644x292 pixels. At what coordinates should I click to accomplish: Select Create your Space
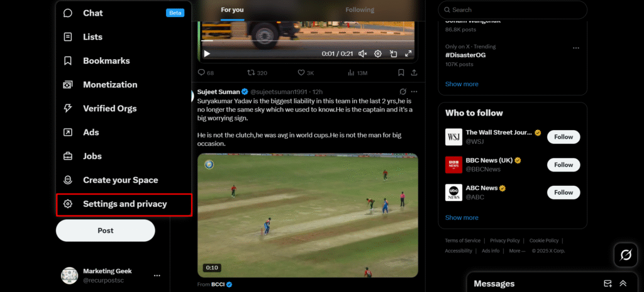pos(124,180)
